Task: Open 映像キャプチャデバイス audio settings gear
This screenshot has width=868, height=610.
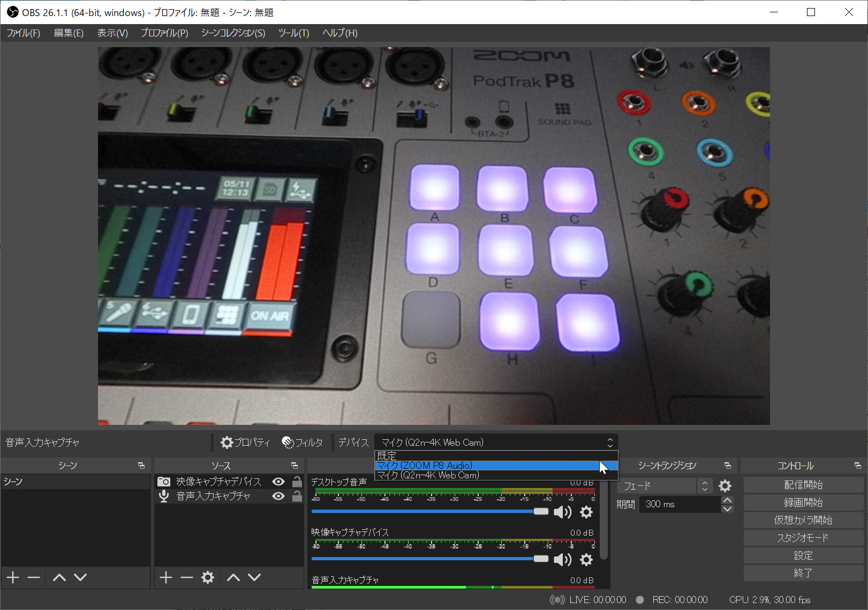Action: [x=586, y=560]
